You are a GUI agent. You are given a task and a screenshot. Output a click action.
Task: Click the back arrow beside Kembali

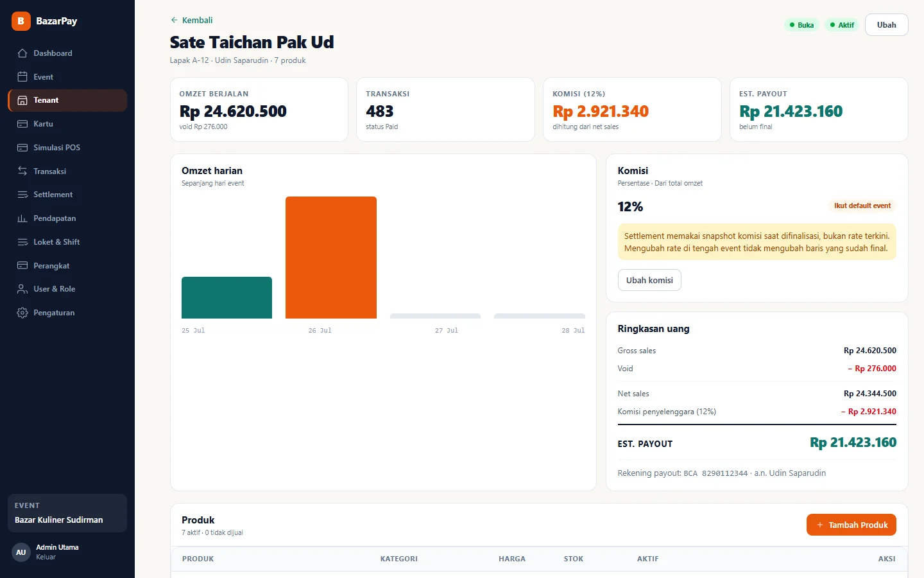tap(174, 21)
